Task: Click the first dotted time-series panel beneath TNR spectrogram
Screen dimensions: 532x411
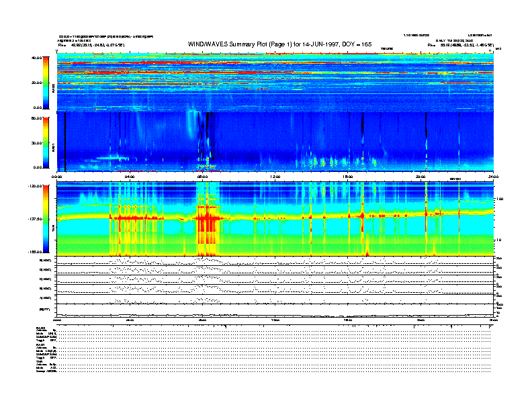Action: [x=275, y=261]
